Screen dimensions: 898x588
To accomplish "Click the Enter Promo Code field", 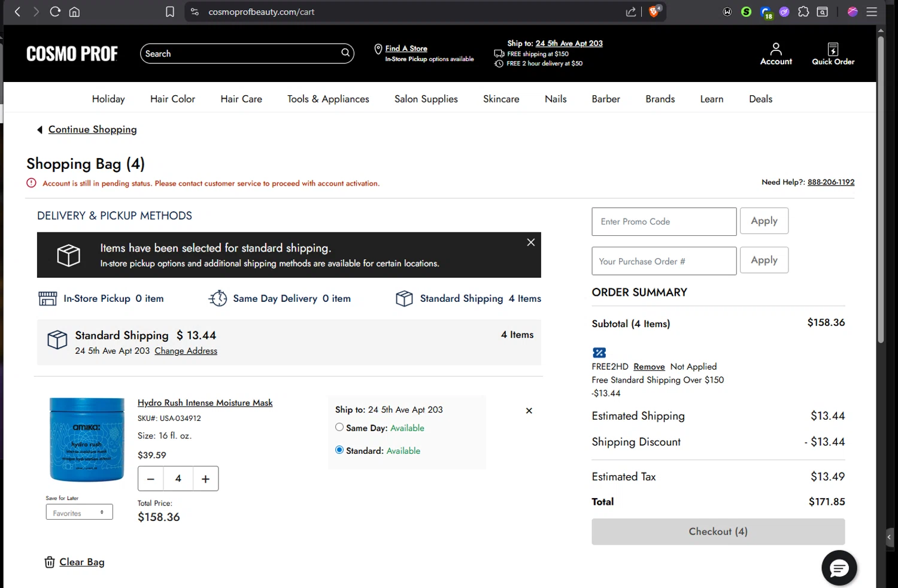I will (664, 222).
